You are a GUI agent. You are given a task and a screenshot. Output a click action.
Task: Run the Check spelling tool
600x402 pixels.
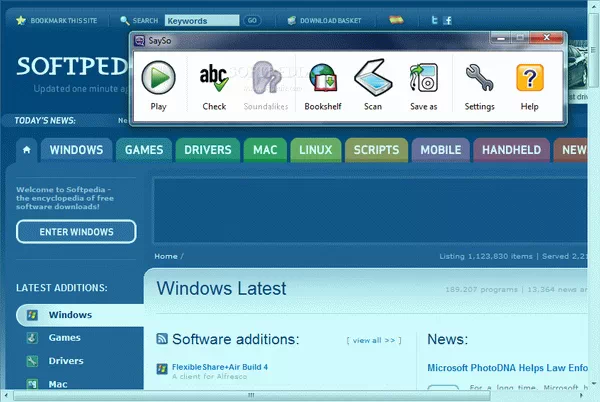(214, 84)
